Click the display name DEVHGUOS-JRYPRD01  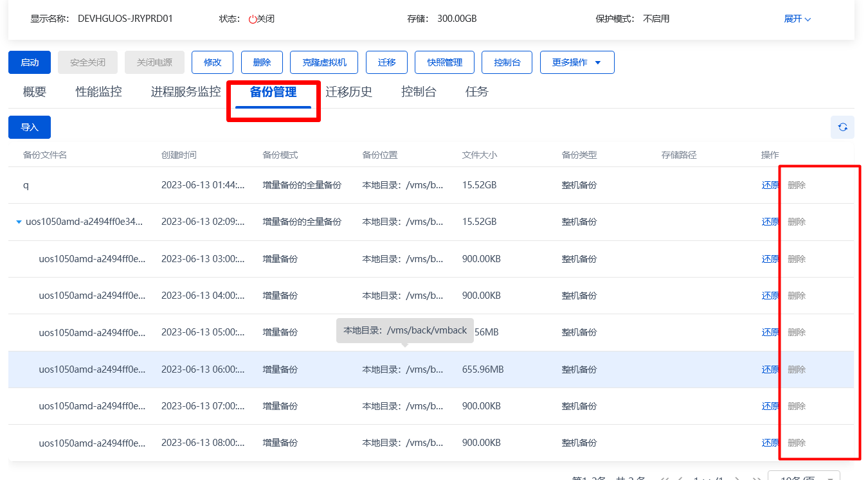tap(125, 19)
